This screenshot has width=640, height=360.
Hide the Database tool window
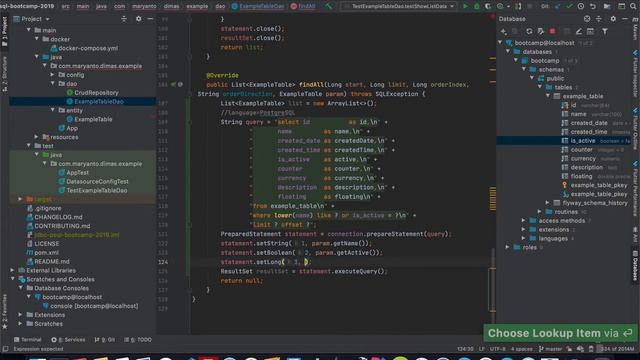coord(624,19)
